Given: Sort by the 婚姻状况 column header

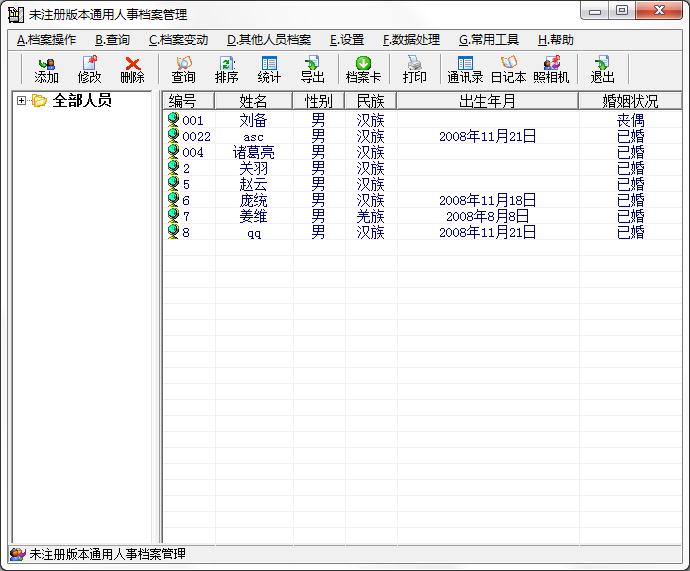Looking at the screenshot, I should tap(630, 101).
